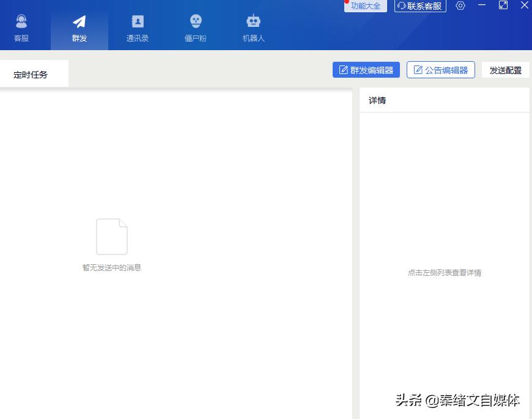Open the settings gear in the title bar

(460, 6)
